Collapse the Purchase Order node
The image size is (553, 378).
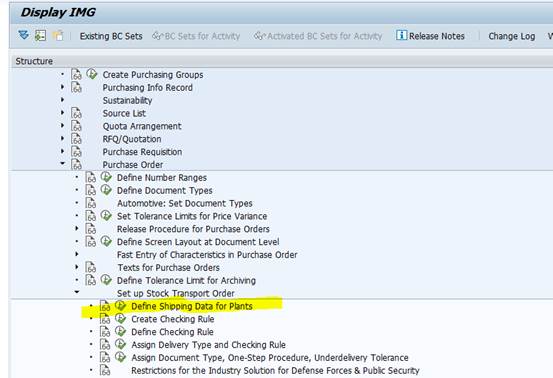coord(63,163)
